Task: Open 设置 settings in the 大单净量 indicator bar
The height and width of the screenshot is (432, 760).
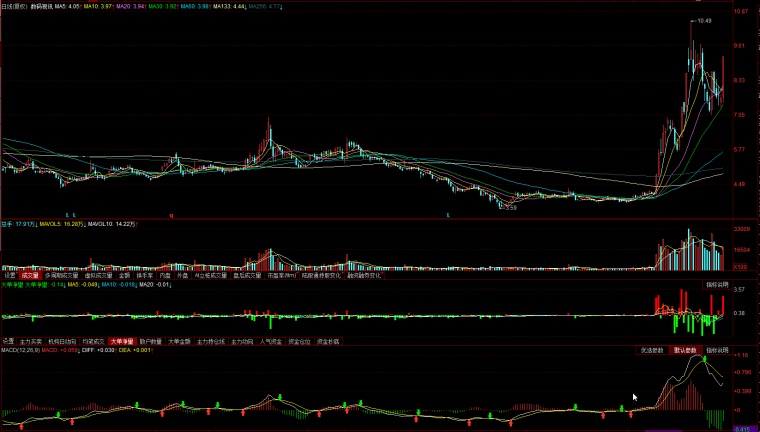Action: [x=9, y=341]
